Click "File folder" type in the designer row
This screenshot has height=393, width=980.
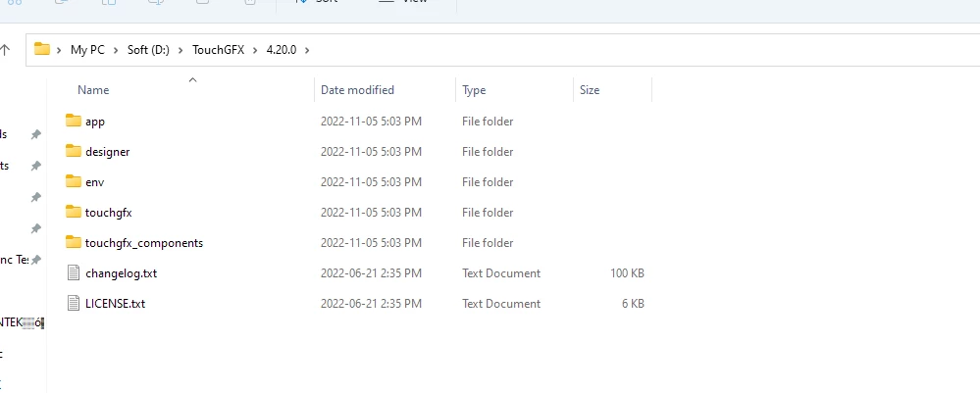[488, 152]
